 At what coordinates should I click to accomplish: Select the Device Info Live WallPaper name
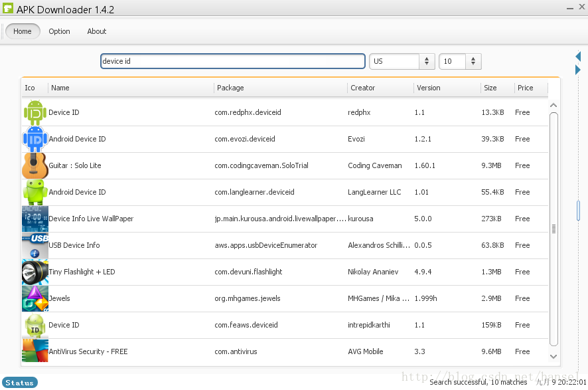91,219
